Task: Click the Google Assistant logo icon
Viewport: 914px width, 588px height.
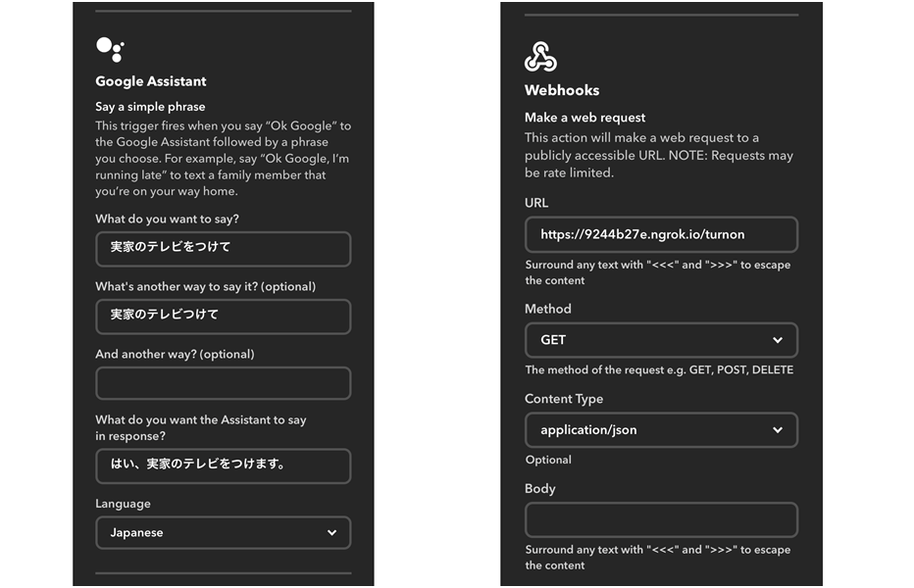Action: [x=110, y=50]
